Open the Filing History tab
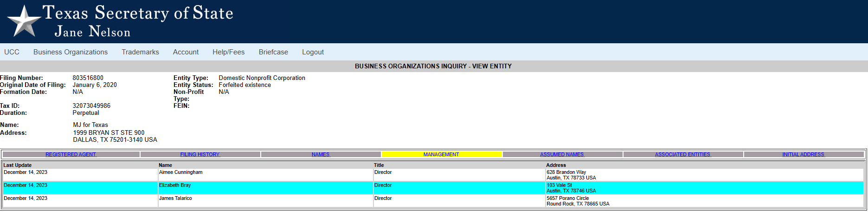 pyautogui.click(x=200, y=154)
